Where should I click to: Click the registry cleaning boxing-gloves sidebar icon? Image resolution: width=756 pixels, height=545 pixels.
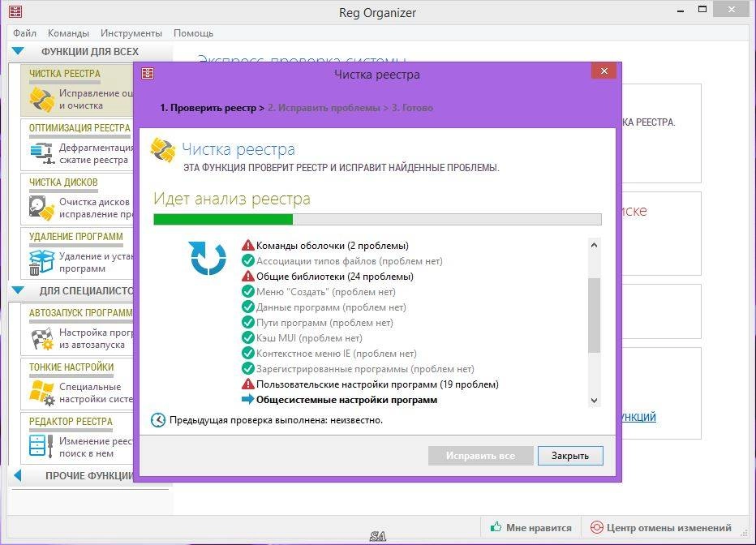[42, 100]
